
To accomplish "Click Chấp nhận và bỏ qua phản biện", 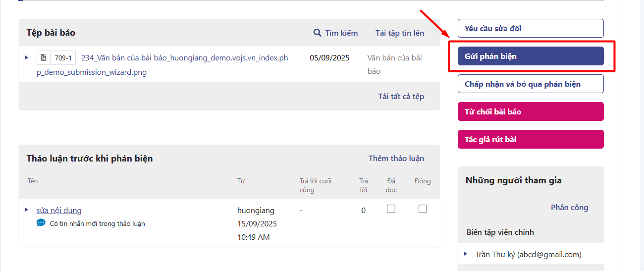I will pyautogui.click(x=530, y=84).
